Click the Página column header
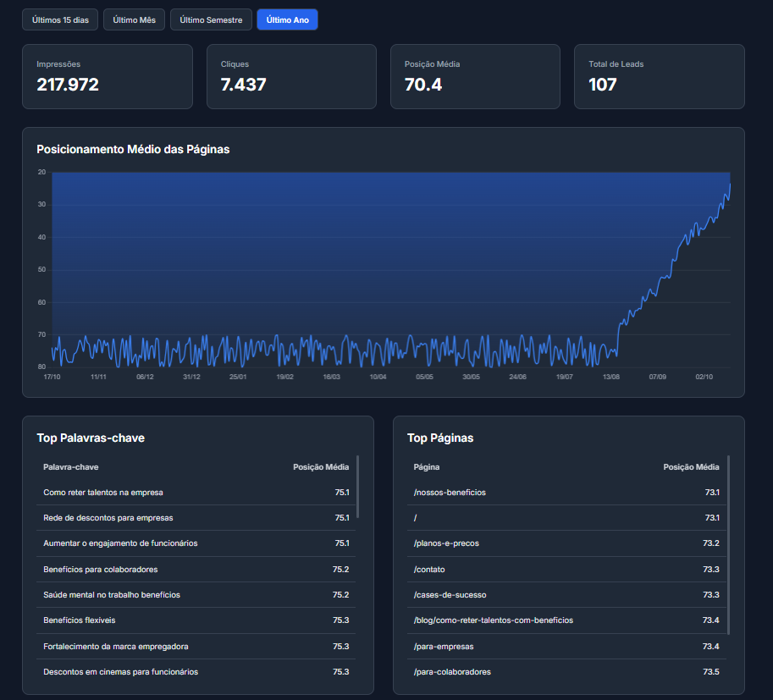 [426, 467]
